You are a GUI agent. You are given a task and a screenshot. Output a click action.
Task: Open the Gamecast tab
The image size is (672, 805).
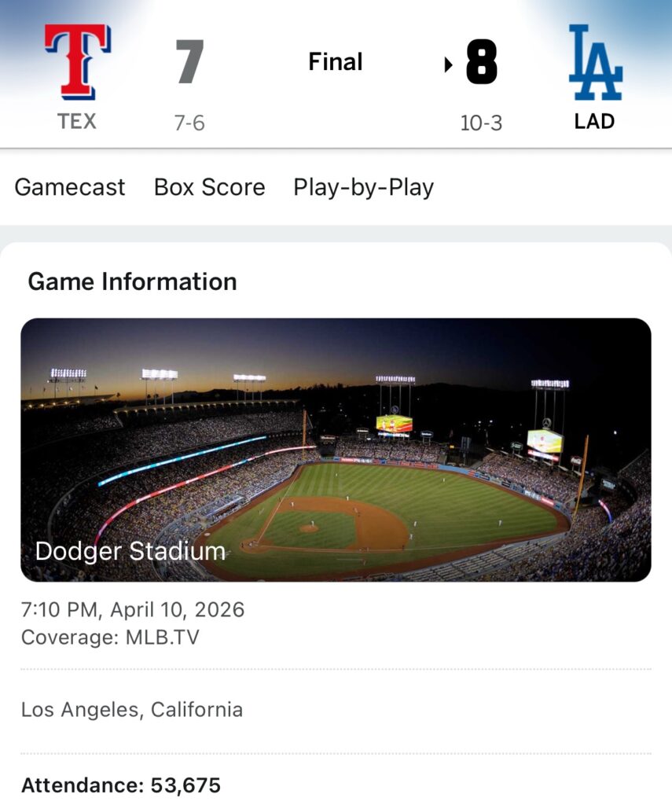coord(70,187)
